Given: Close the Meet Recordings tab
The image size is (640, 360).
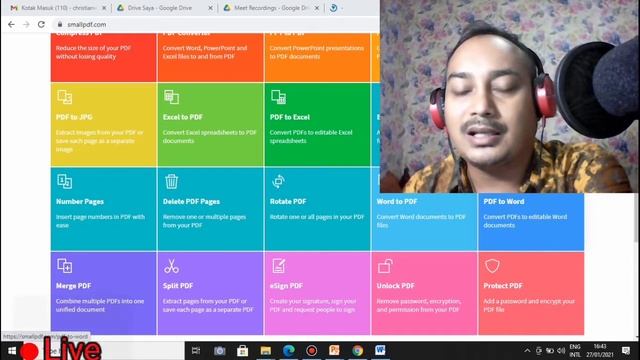Looking at the screenshot, I should click(x=317, y=8).
